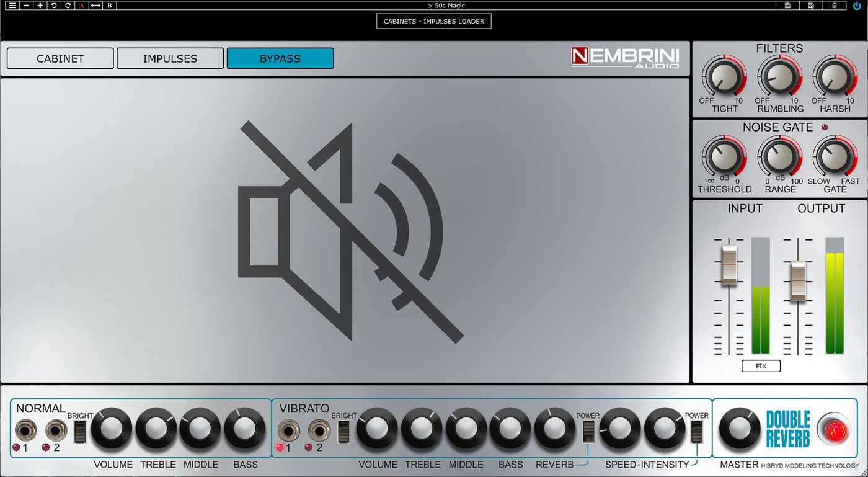This screenshot has width=868, height=477.
Task: Click the DOUBLE REVERB logo text
Action: [788, 429]
